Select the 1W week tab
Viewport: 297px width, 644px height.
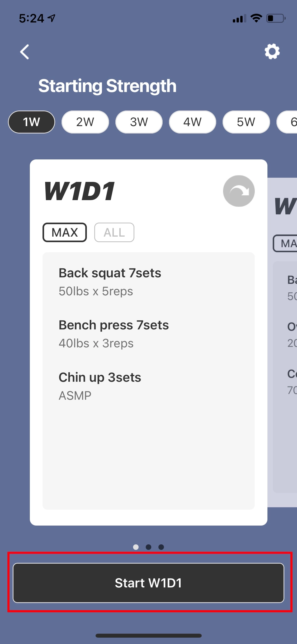coord(32,122)
